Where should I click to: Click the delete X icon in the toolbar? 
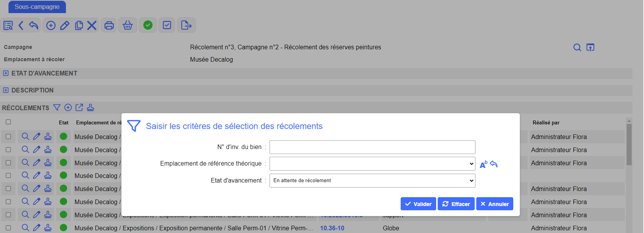coord(92,25)
